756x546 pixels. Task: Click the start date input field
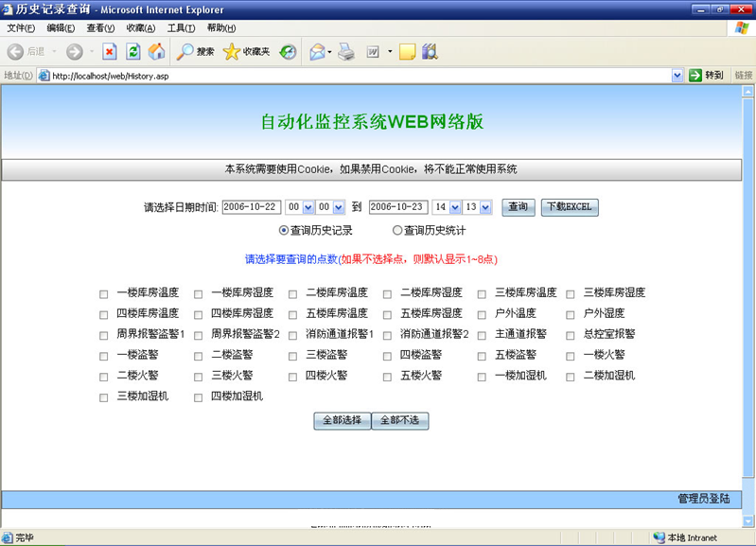coord(252,207)
